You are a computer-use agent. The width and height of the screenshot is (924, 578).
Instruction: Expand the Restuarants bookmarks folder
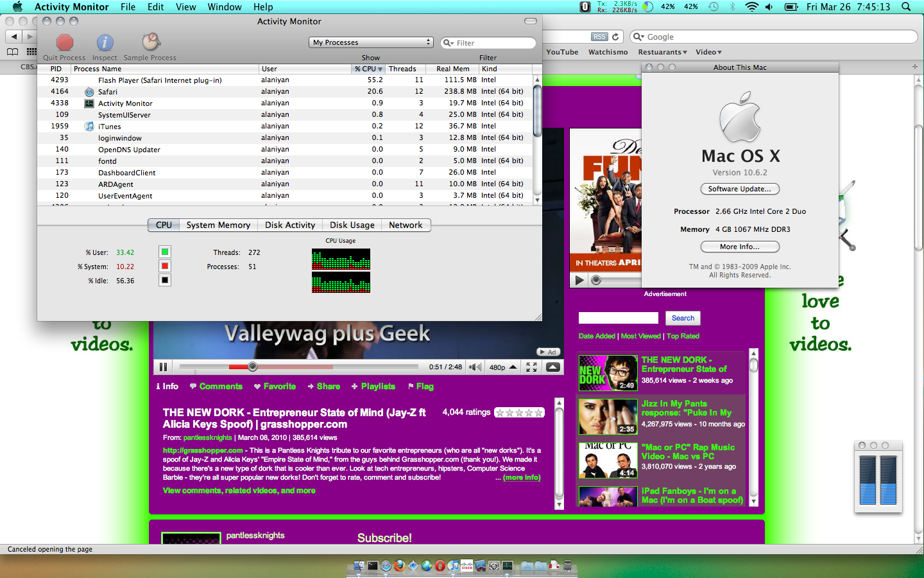(662, 52)
